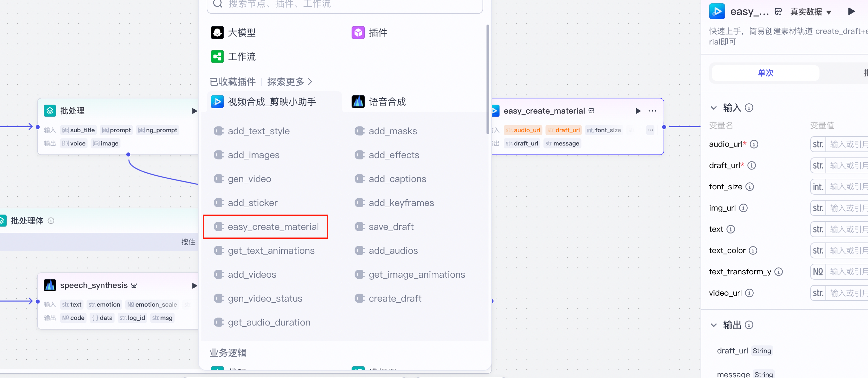Run the 批处理 node via its play icon

(194, 111)
